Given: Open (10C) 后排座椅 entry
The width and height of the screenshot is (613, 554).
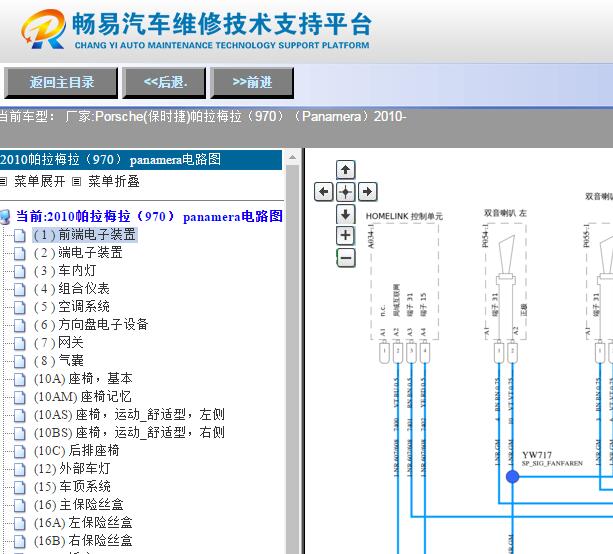Looking at the screenshot, I should click(77, 450).
